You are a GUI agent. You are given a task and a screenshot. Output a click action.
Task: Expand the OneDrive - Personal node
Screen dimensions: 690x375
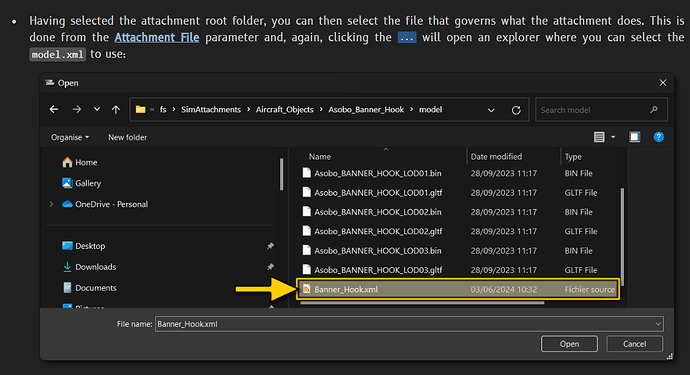pyautogui.click(x=51, y=204)
